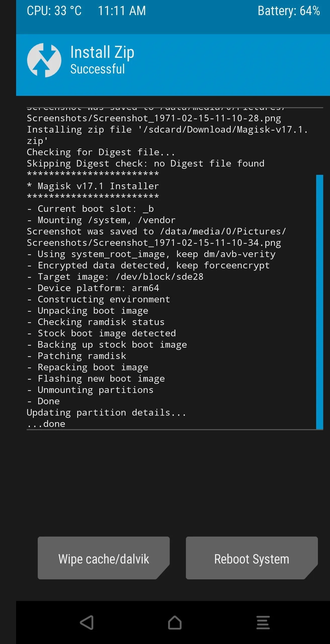Tap the home navigation icon
This screenshot has height=644, width=330.
click(175, 623)
